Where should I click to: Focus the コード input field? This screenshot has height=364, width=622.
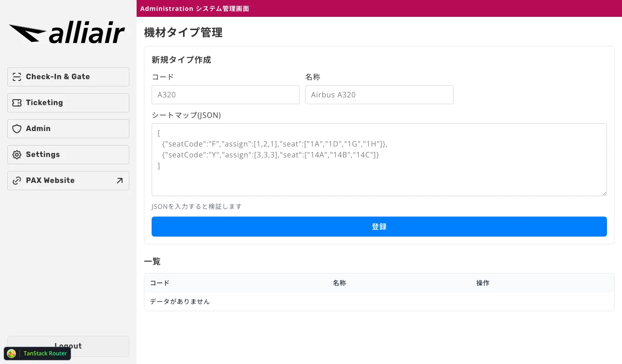[x=225, y=95]
